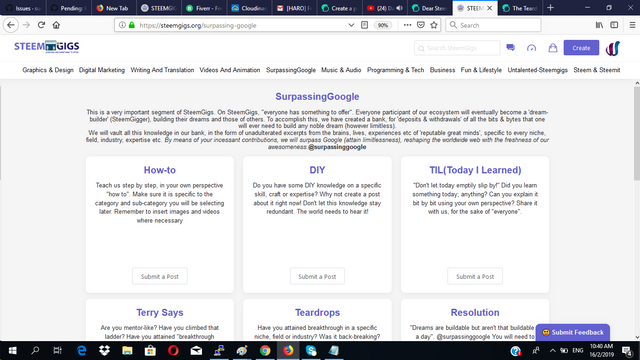Submit a Post under How-to
The image size is (640, 360).
pos(160,276)
